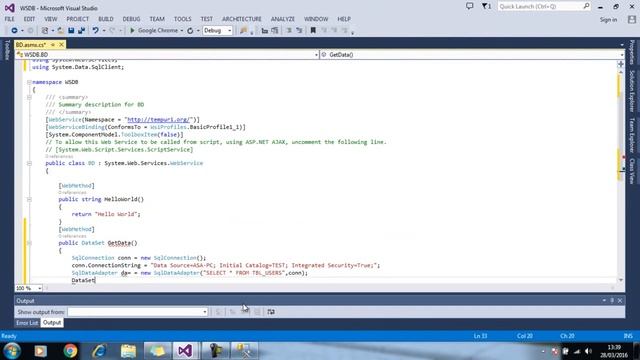Image resolution: width=640 pixels, height=360 pixels.
Task: Open the TEAM menu
Action: coord(157,19)
